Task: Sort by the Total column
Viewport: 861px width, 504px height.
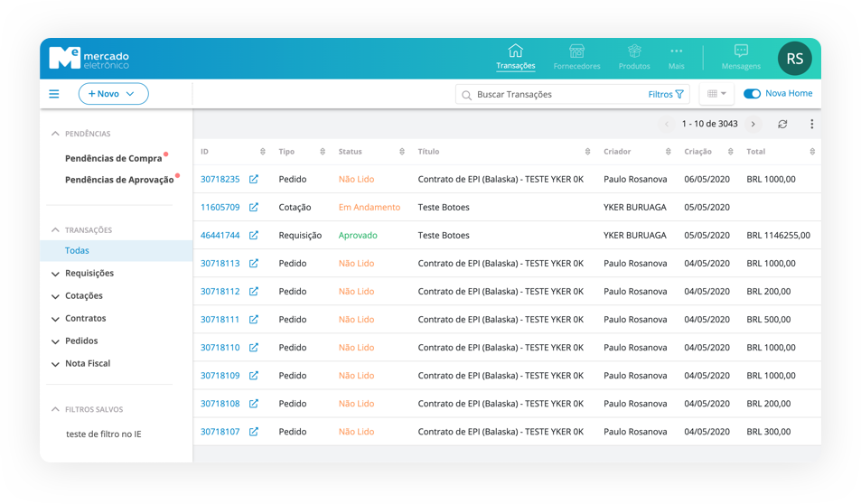Action: 812,152
